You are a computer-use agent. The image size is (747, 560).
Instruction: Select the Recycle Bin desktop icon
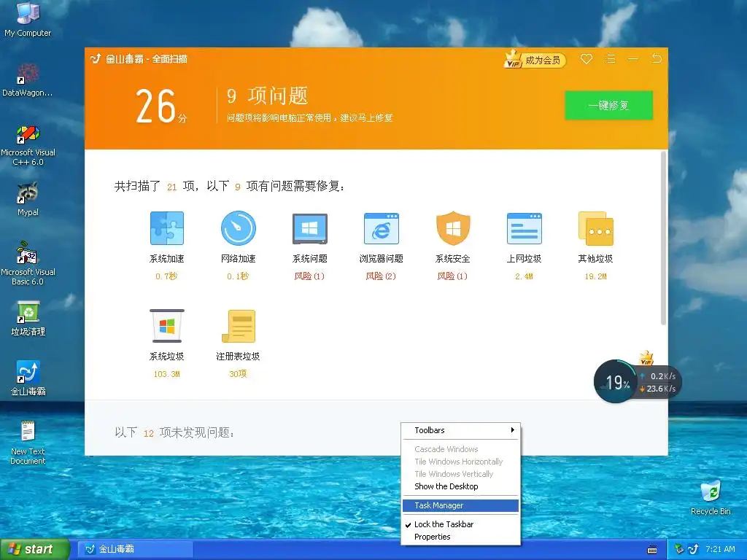[711, 498]
